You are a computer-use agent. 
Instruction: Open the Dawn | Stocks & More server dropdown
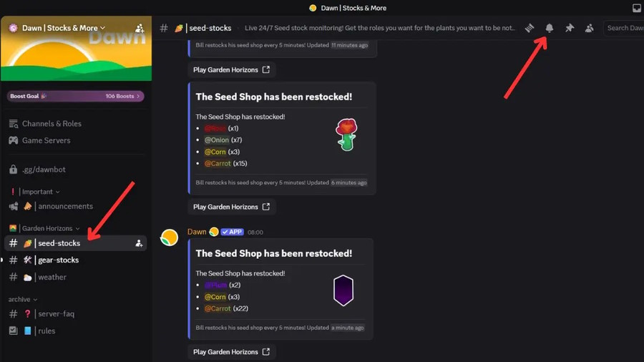[x=63, y=28]
